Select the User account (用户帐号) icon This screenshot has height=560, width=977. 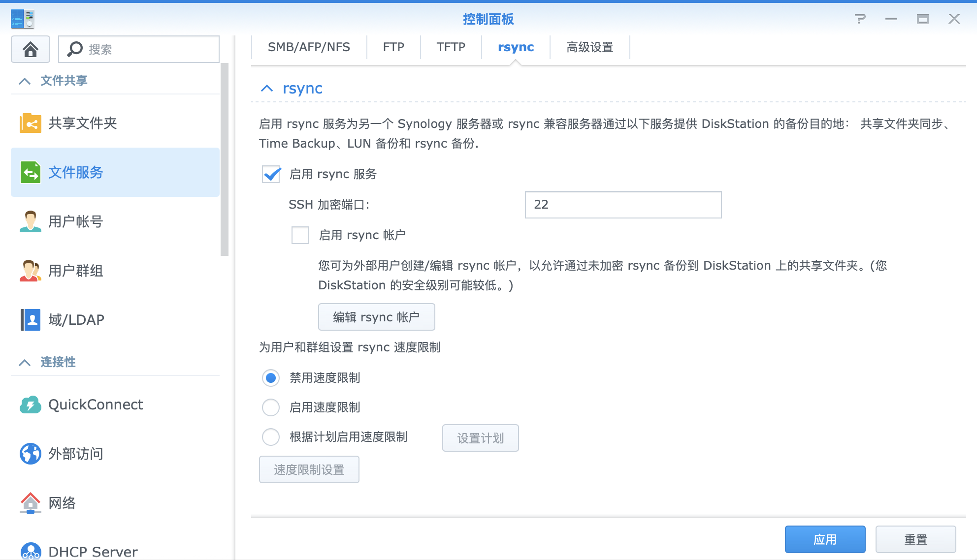(x=31, y=221)
